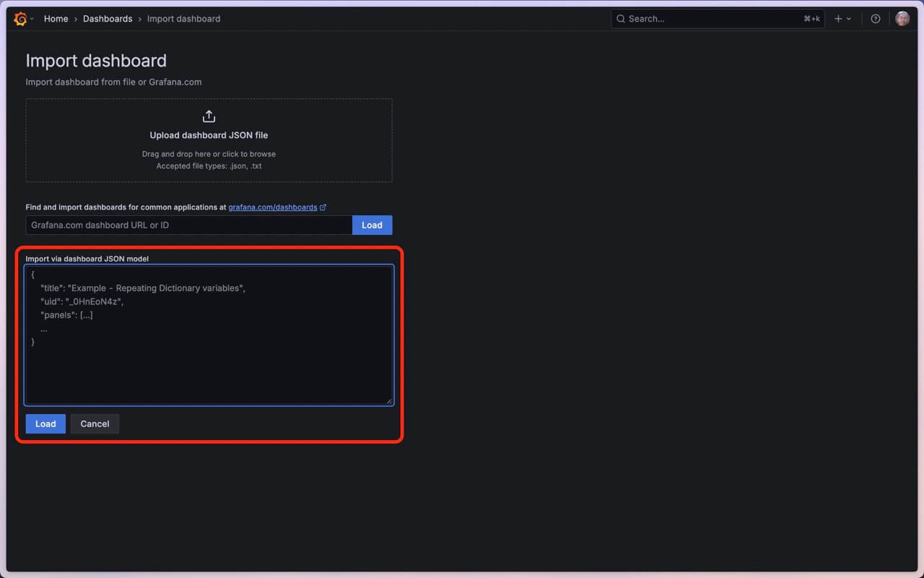Focus Grafana.com dashboard URL or ID field
Screen dimensions: 924x578
click(x=189, y=225)
